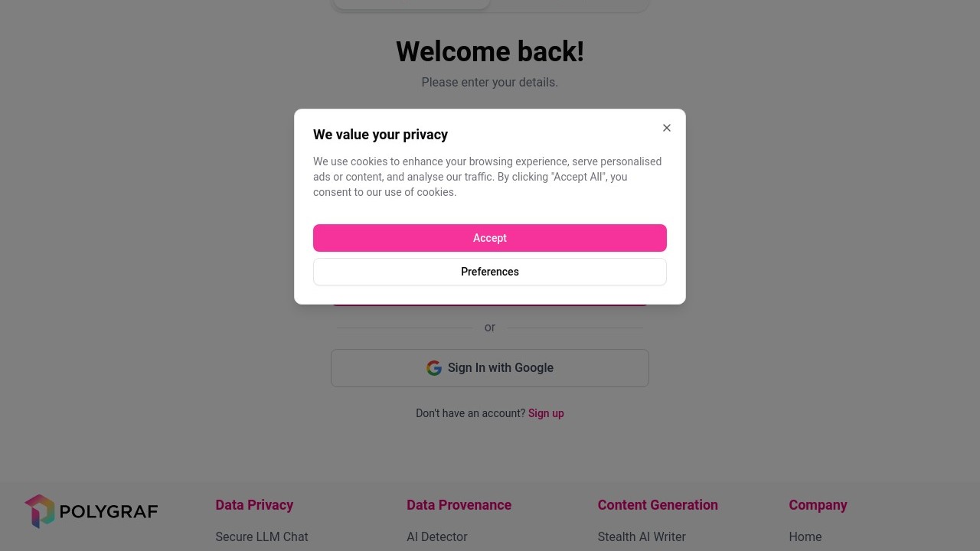Click the "We value your privacy" title
980x551 pixels.
[381, 135]
